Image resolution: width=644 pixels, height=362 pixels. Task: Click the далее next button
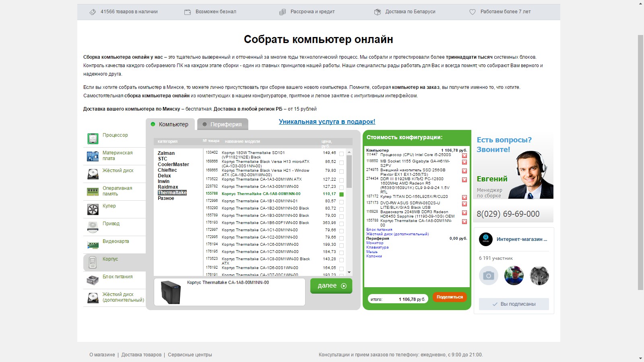coord(331,286)
